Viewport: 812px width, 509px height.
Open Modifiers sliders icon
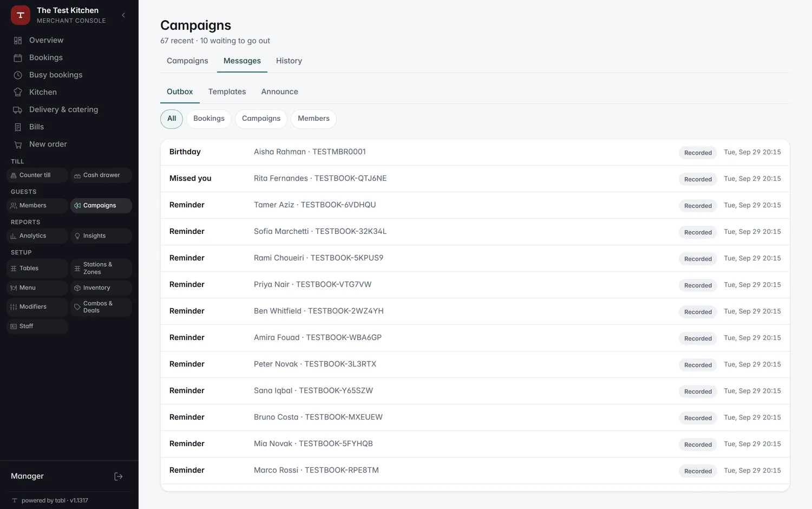click(14, 307)
